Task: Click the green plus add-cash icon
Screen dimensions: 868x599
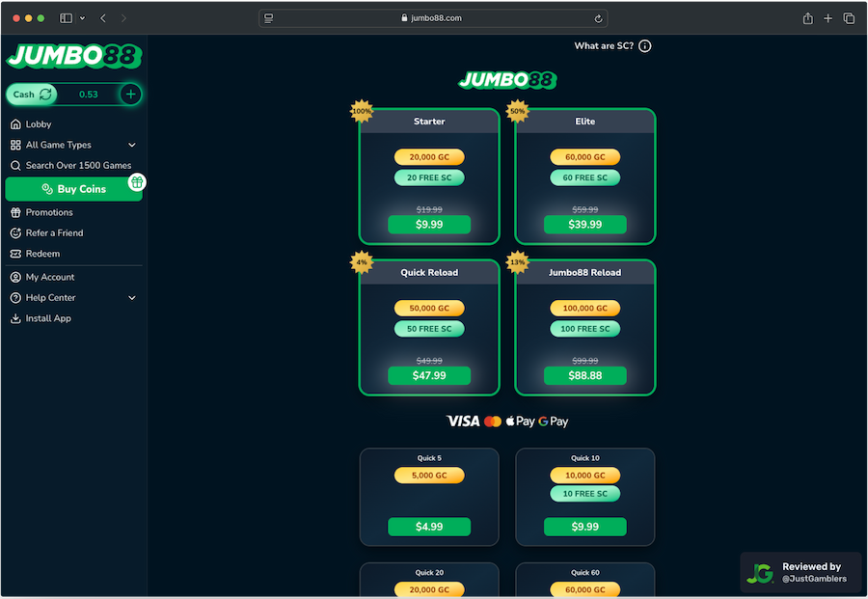Action: point(130,95)
